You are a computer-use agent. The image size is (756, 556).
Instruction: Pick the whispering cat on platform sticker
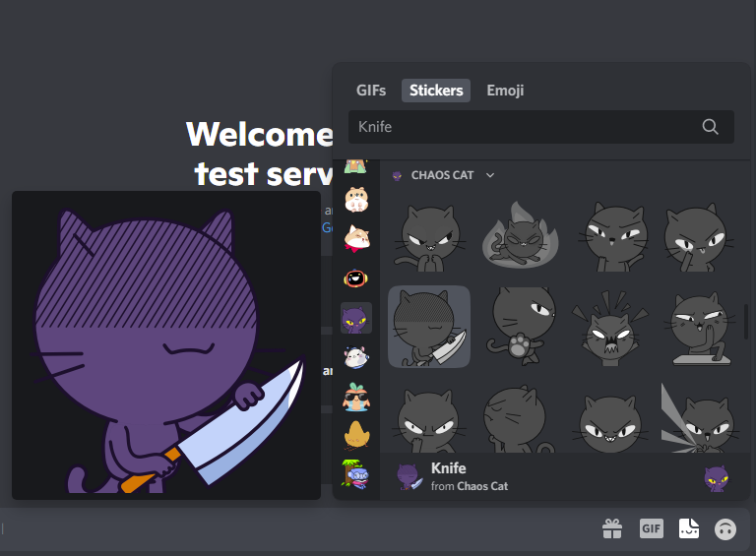pyautogui.click(x=702, y=329)
